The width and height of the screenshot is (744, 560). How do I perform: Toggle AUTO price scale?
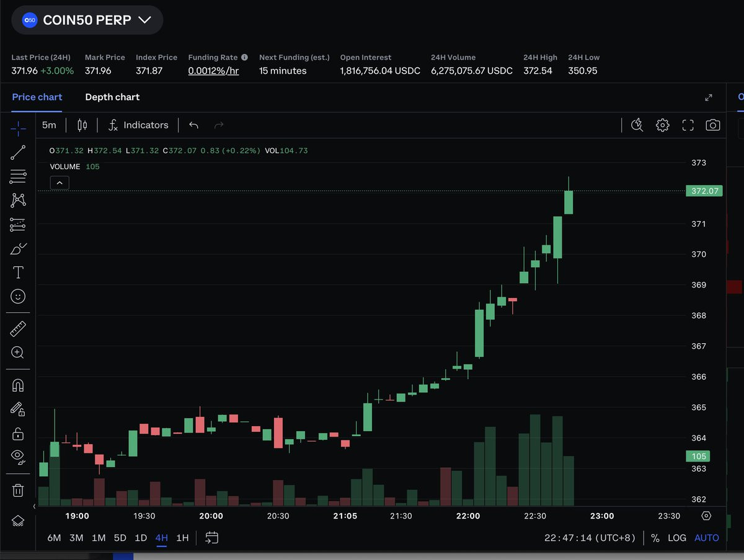tap(707, 538)
